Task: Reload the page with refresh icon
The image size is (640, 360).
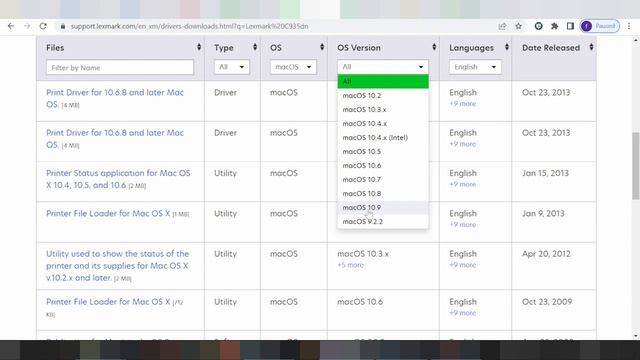Action: pos(43,26)
